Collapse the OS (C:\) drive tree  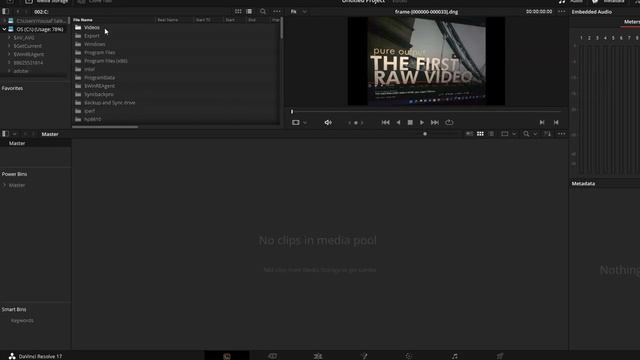pyautogui.click(x=4, y=29)
